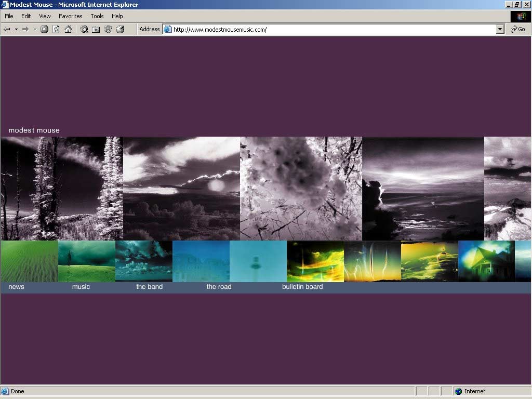Open the View menu
This screenshot has height=399, width=532.
tap(45, 16)
